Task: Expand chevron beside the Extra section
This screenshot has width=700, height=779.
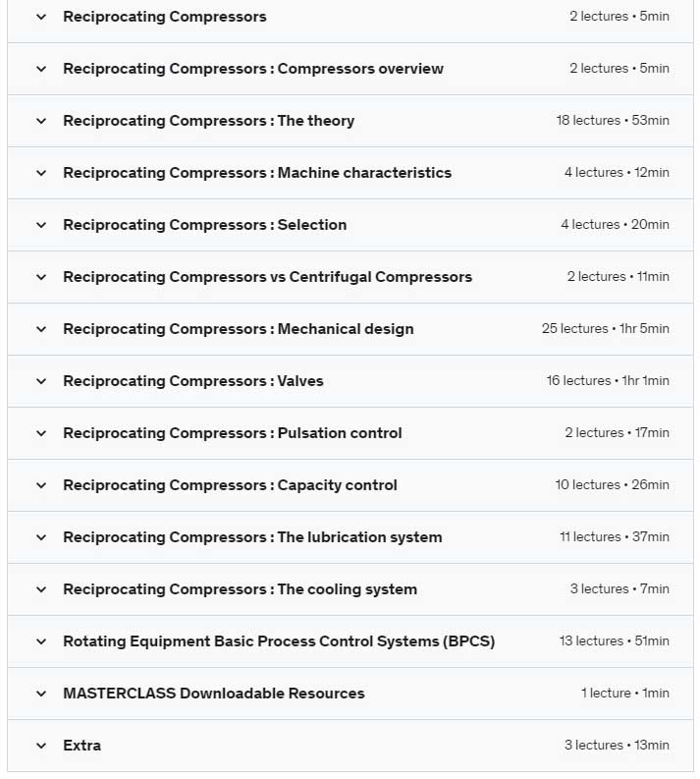Action: (x=41, y=746)
